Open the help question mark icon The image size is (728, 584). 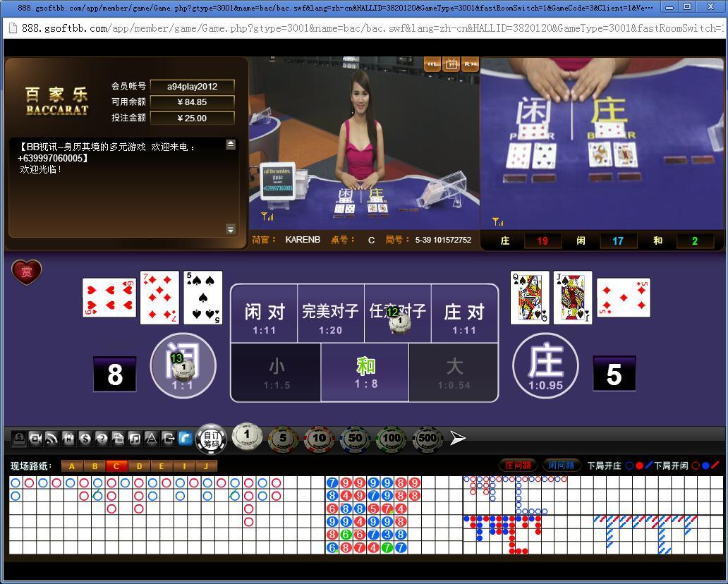tap(102, 439)
